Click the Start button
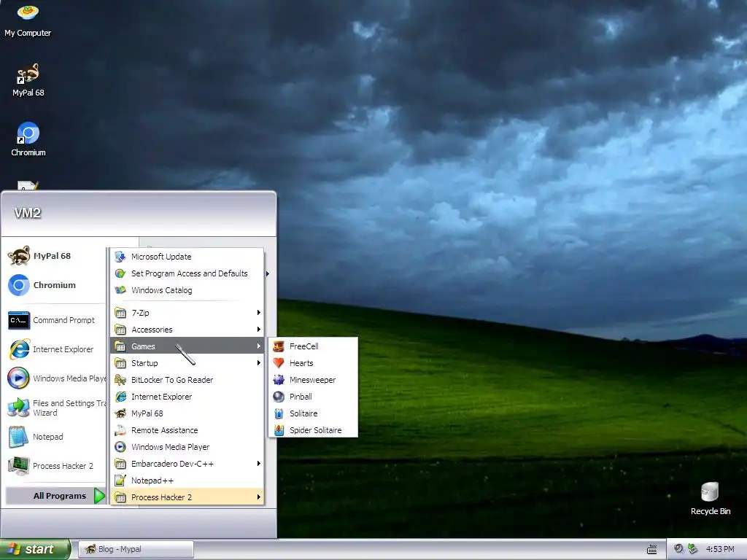747x560 pixels. pos(35,549)
